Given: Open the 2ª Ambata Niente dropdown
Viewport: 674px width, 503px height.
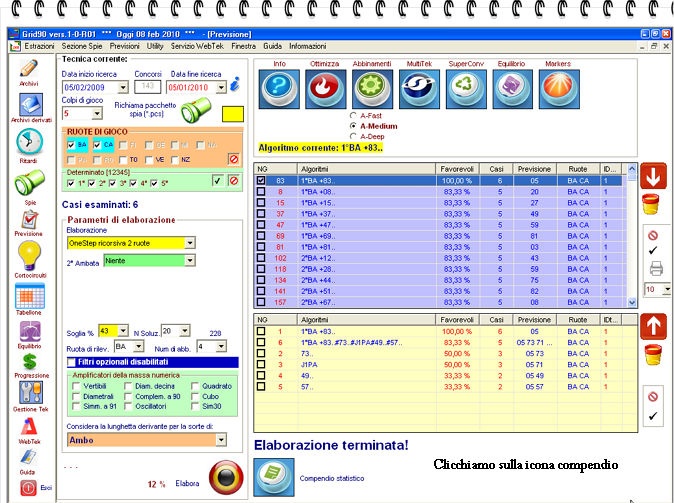Looking at the screenshot, I should click(190, 261).
